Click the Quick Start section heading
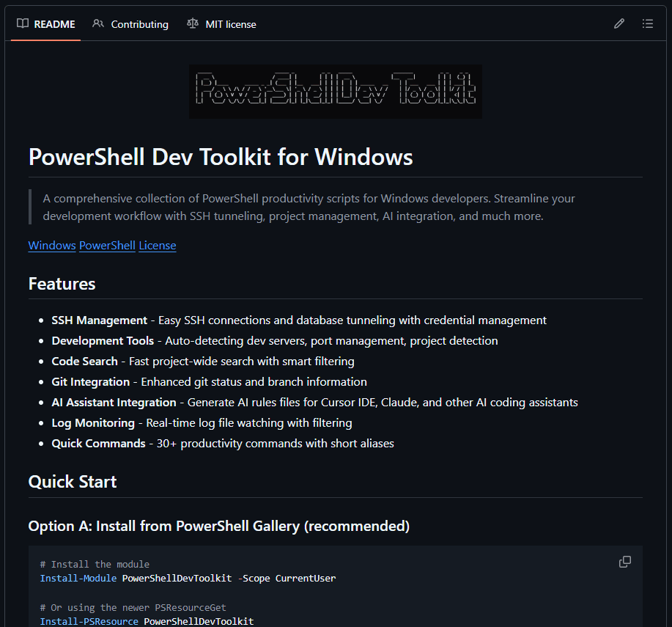Viewport: 672px width, 627px height. tap(72, 482)
